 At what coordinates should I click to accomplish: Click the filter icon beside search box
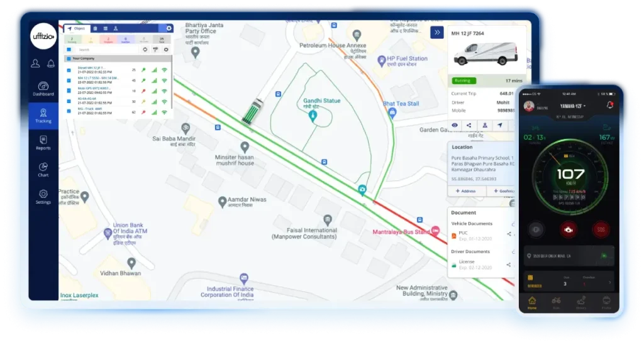(155, 49)
